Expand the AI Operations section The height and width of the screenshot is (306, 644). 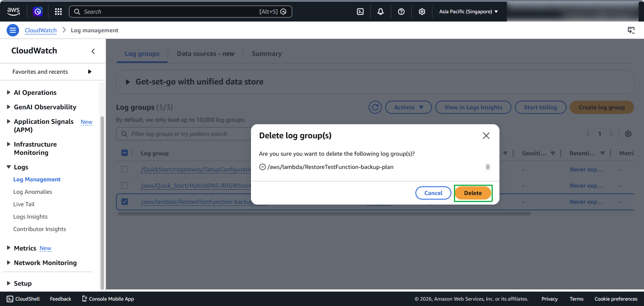coord(9,92)
